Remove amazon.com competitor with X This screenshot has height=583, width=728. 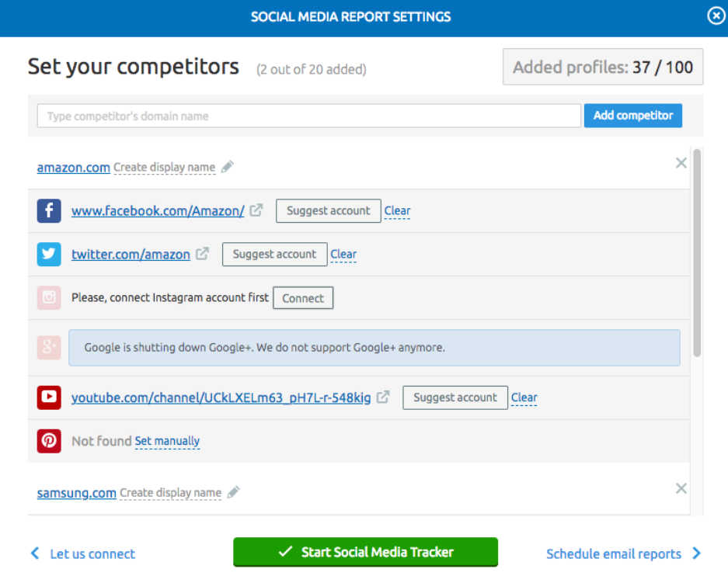click(x=681, y=163)
